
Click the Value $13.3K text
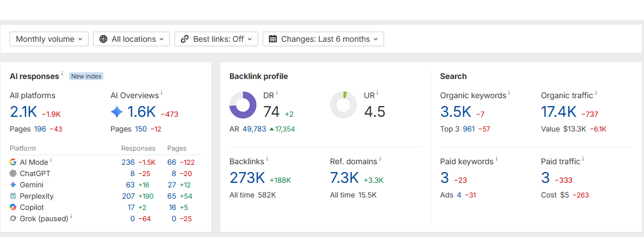[x=563, y=129]
